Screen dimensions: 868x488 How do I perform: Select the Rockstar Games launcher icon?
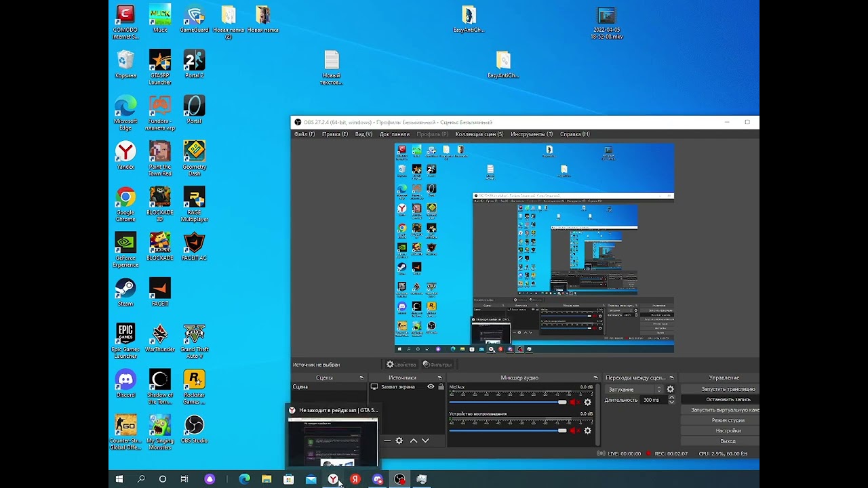pyautogui.click(x=195, y=386)
